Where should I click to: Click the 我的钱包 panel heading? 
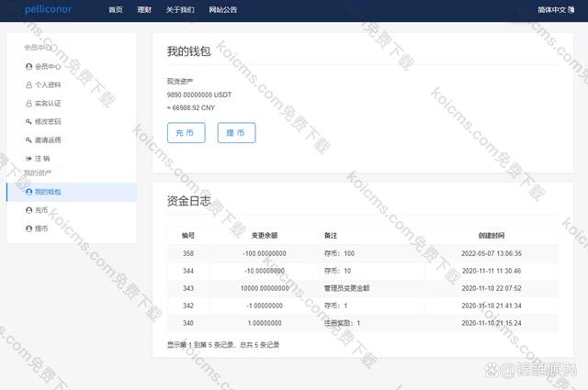pos(189,51)
